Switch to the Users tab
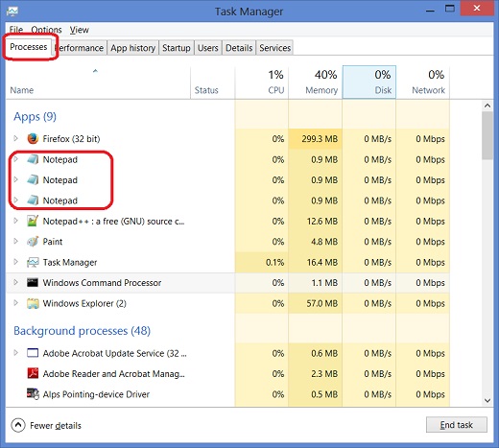499x448 pixels. point(208,48)
